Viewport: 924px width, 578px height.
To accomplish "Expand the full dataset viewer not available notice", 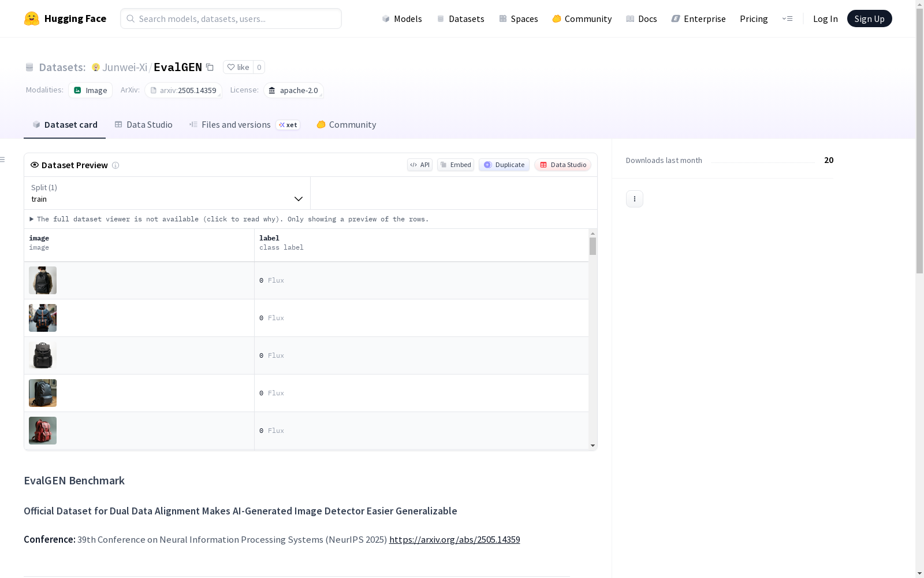I will click(x=229, y=219).
